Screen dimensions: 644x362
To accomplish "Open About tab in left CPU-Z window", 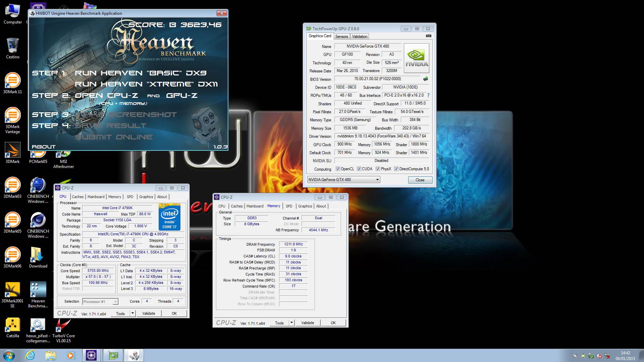I will coord(162,197).
